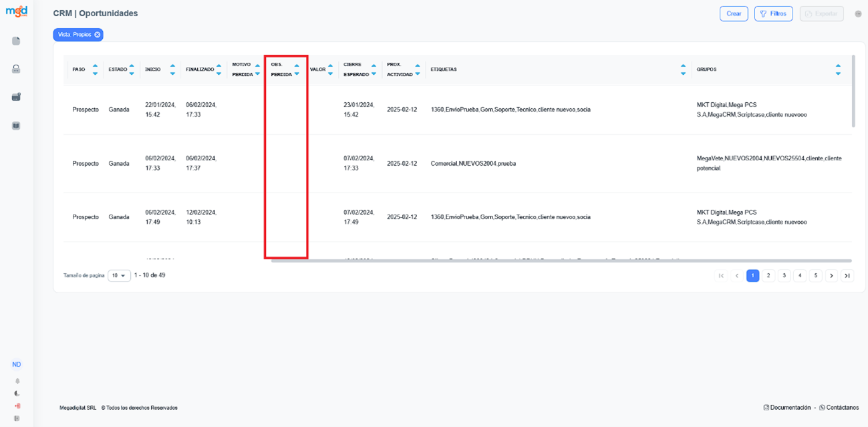This screenshot has height=427, width=868.
Task: Open the page size dropdown
Action: [119, 275]
